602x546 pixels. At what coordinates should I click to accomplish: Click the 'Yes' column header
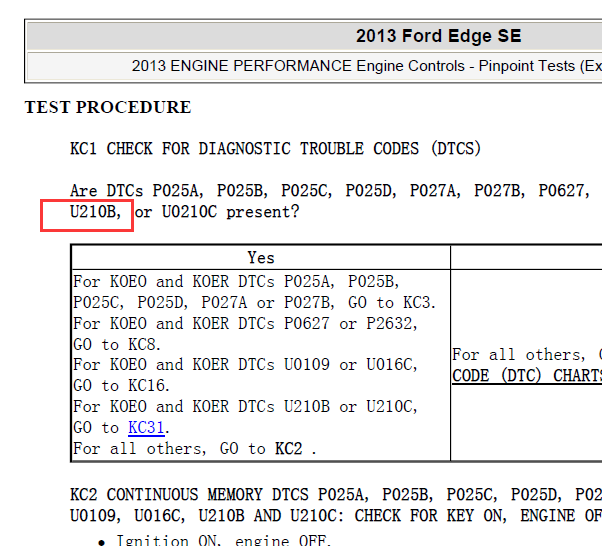click(x=261, y=257)
